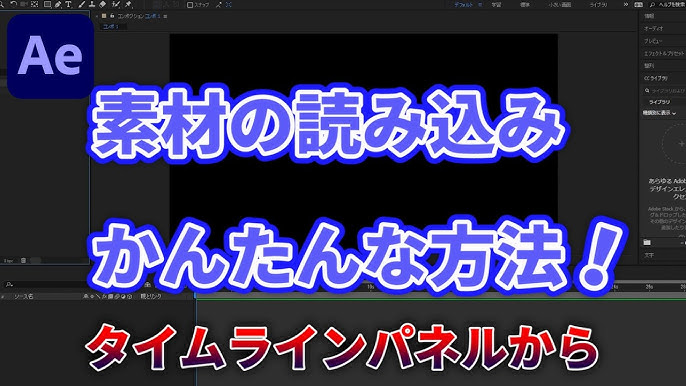This screenshot has height=386, width=686.
Task: Select the Rectangle shape tool
Action: (x=47, y=4)
